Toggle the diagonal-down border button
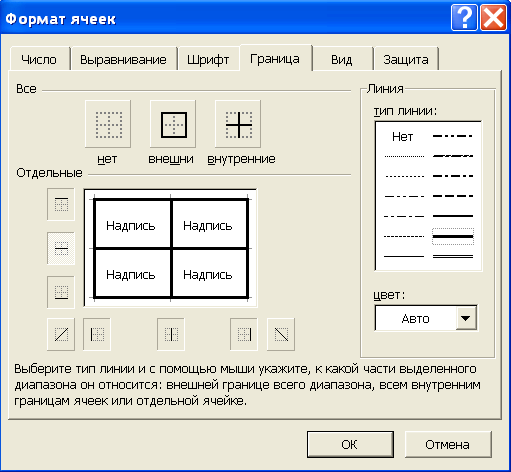The width and height of the screenshot is (511, 472). (281, 334)
